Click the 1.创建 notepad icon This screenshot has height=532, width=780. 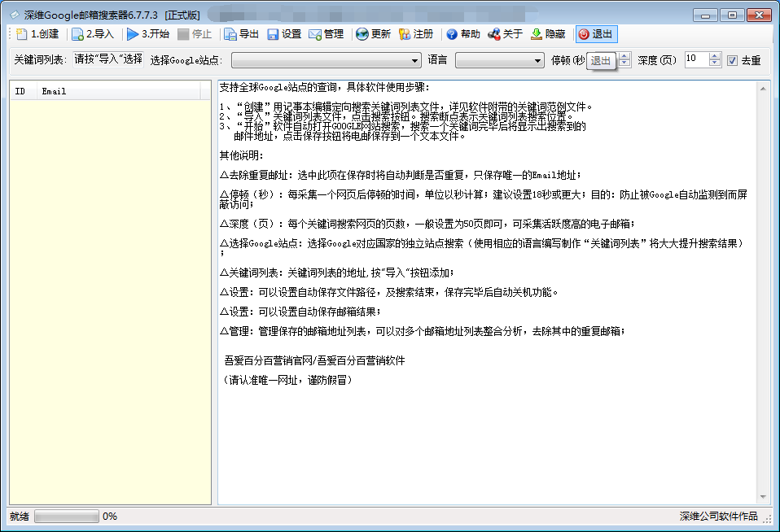point(21,34)
